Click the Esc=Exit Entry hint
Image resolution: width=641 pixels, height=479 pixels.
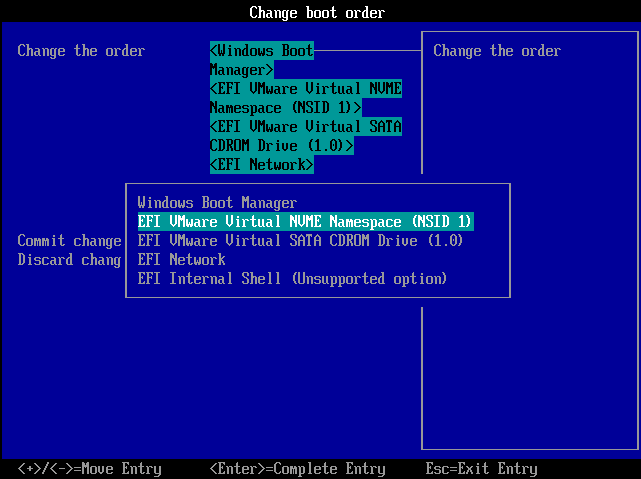(x=481, y=469)
